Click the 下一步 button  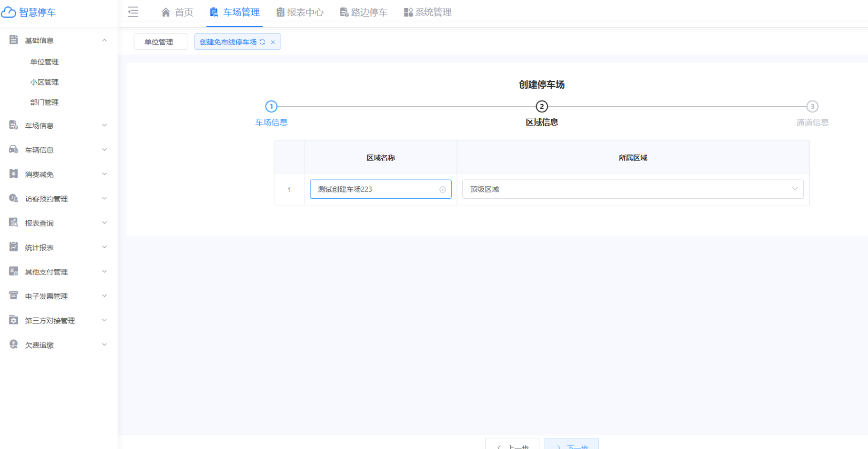click(x=571, y=444)
